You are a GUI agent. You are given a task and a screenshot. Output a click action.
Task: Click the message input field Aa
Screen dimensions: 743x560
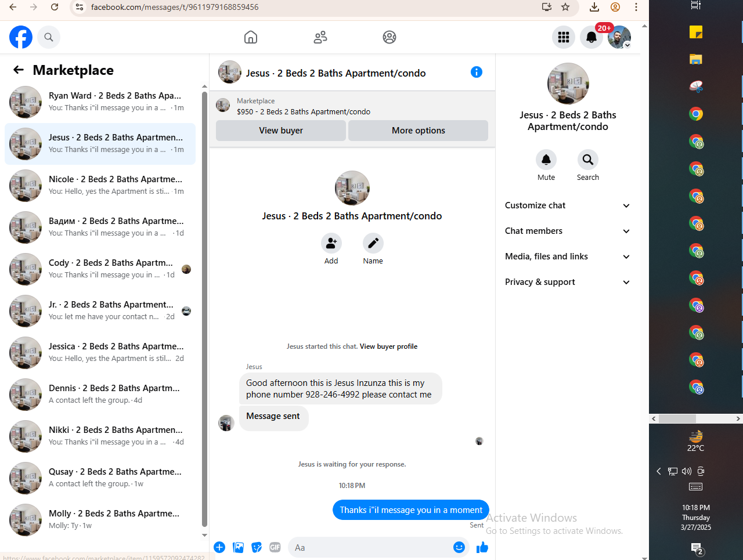371,547
